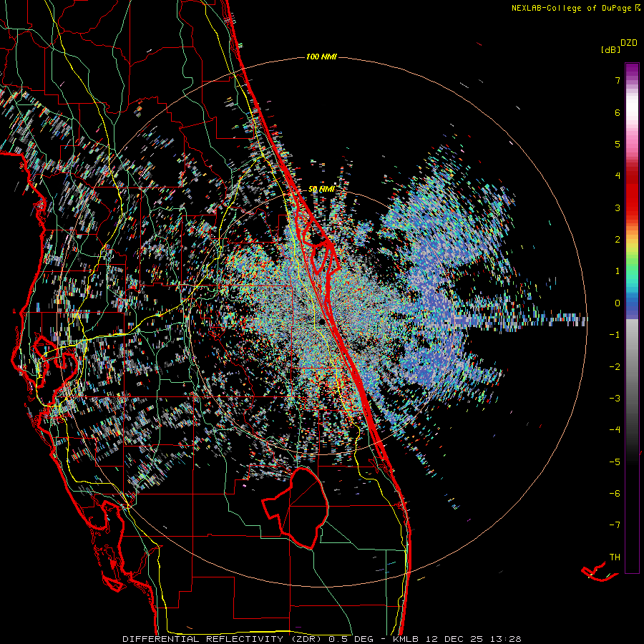The height and width of the screenshot is (644, 644).
Task: Click the color scale value 4 label
Action: click(618, 176)
